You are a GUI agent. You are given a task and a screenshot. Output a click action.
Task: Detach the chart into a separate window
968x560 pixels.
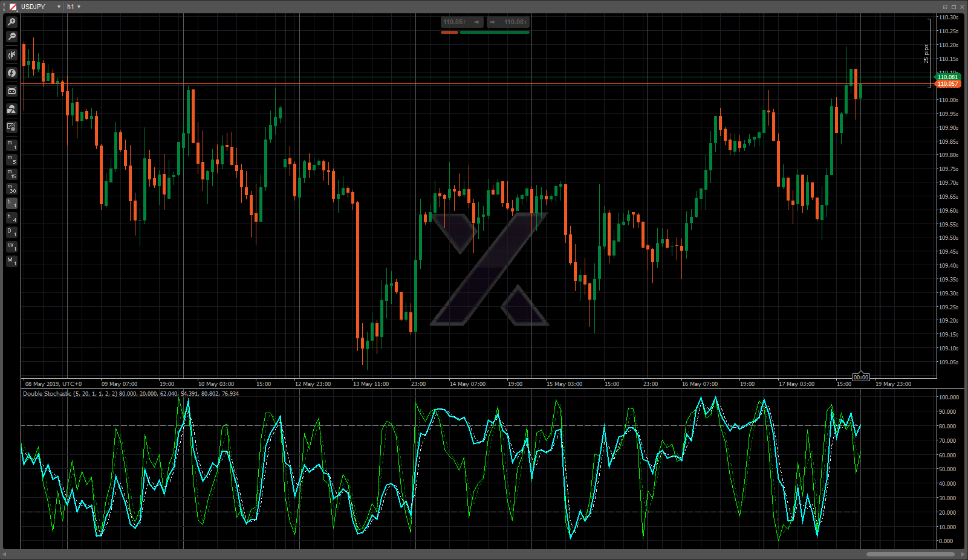[945, 7]
